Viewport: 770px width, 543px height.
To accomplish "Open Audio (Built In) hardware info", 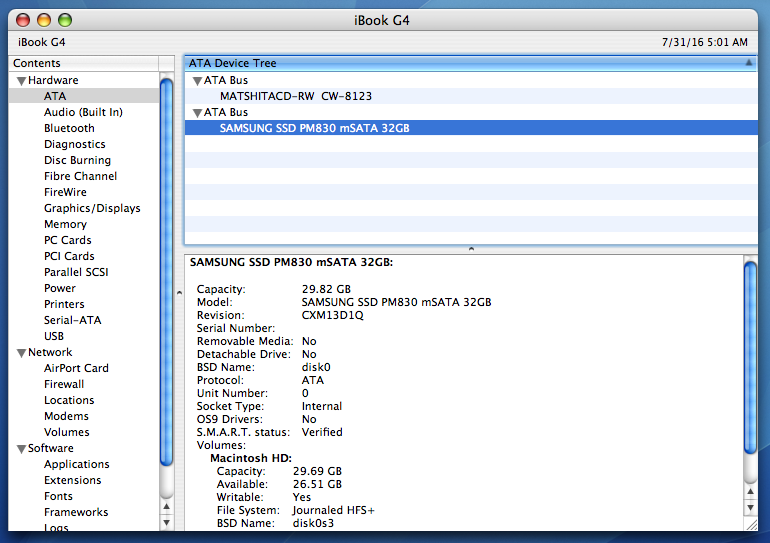I will click(83, 112).
